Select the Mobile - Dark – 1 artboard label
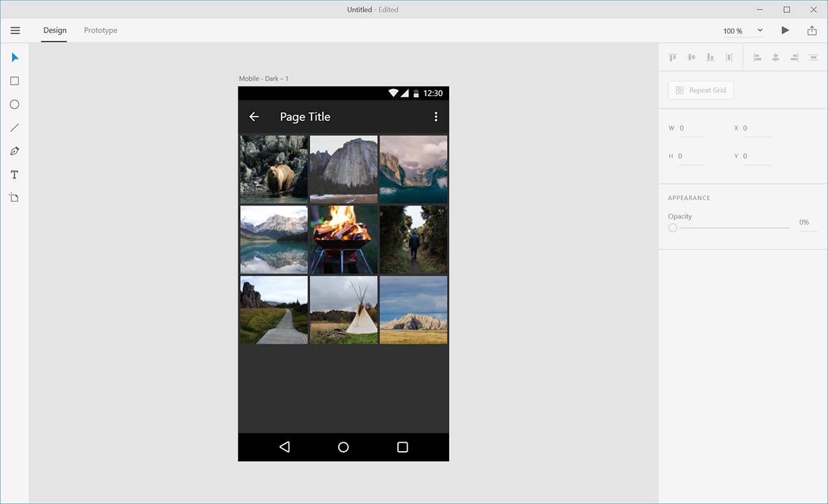This screenshot has width=828, height=504. coord(264,79)
